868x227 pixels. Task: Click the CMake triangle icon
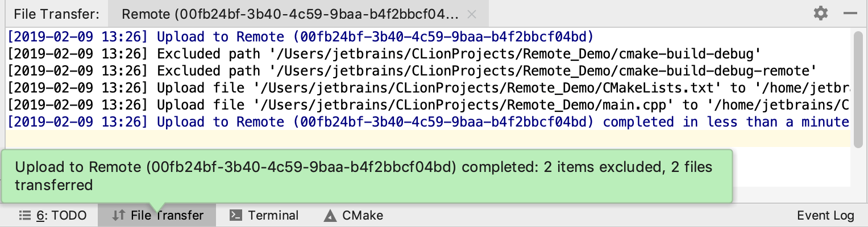tap(330, 216)
